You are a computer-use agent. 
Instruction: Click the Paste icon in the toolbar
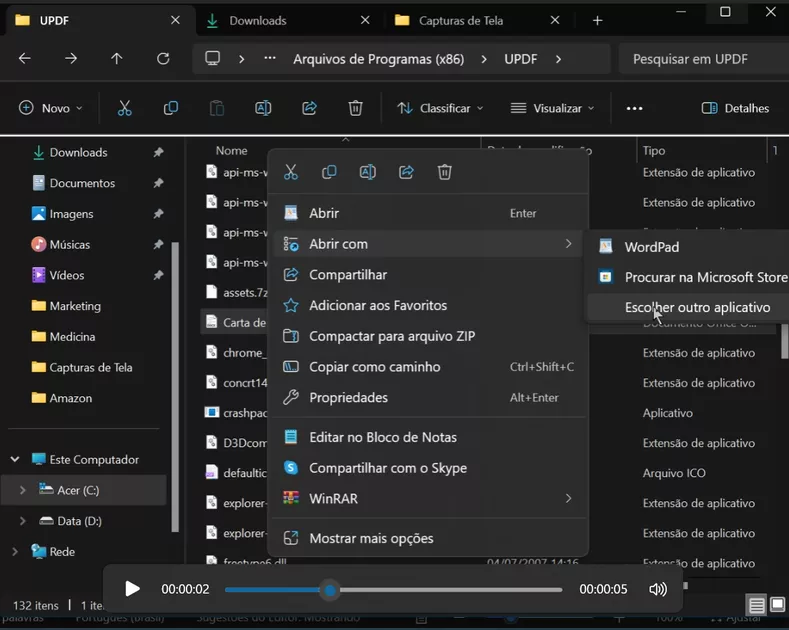tap(217, 108)
